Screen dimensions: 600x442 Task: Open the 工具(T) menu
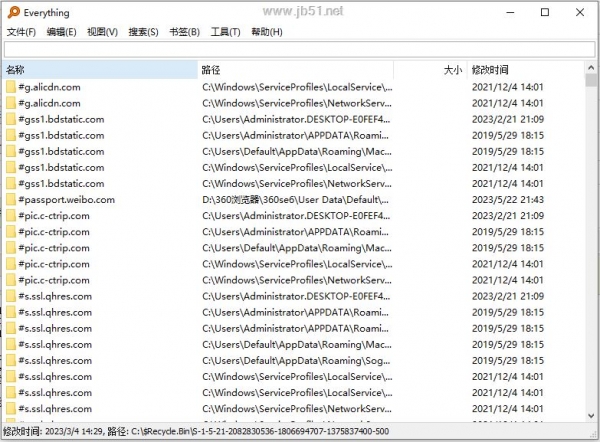[x=225, y=32]
